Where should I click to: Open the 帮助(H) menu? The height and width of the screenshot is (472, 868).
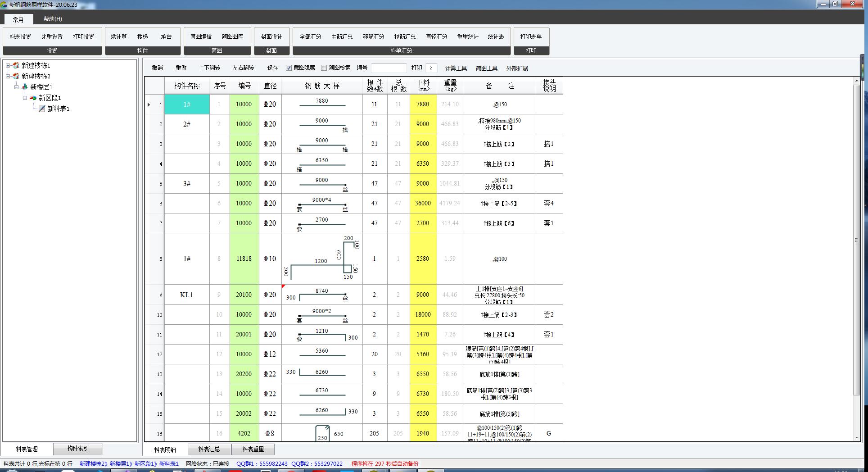click(53, 19)
